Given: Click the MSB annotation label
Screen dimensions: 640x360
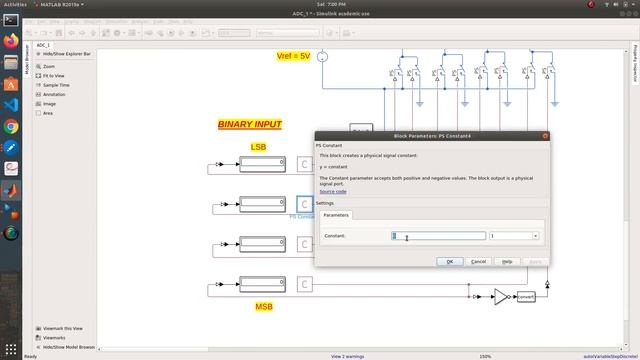Looking at the screenshot, I should point(264,307).
